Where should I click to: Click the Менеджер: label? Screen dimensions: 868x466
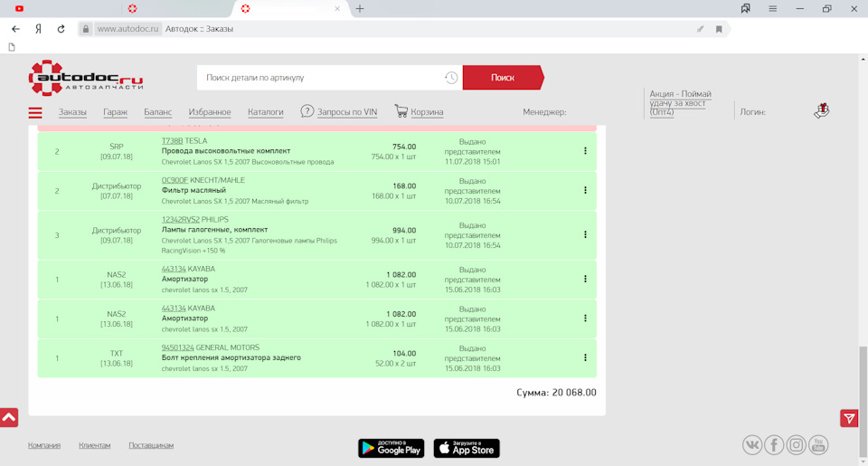pyautogui.click(x=544, y=112)
